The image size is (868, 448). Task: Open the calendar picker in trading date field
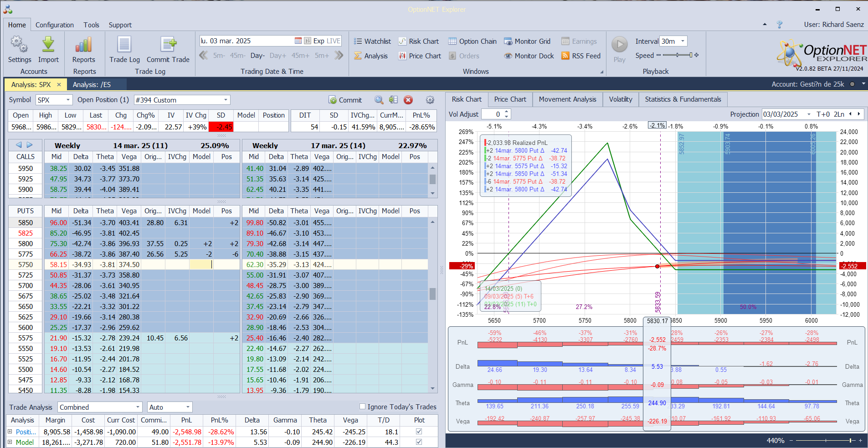coord(298,41)
